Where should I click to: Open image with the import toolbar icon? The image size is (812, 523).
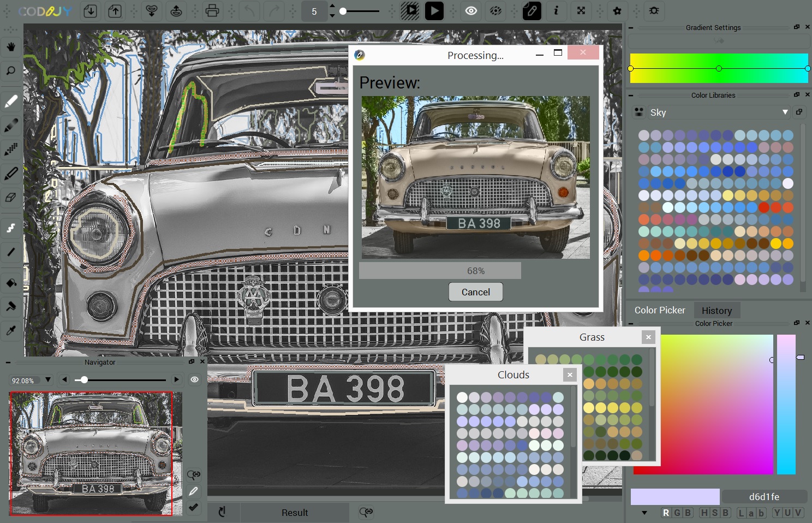point(91,11)
